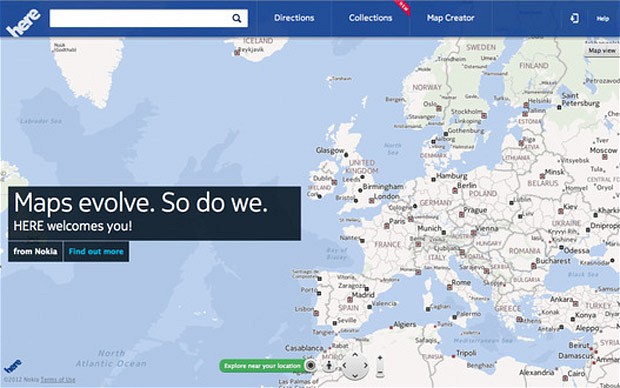
Task: Click the Glasgow label on the map
Action: [x=330, y=150]
